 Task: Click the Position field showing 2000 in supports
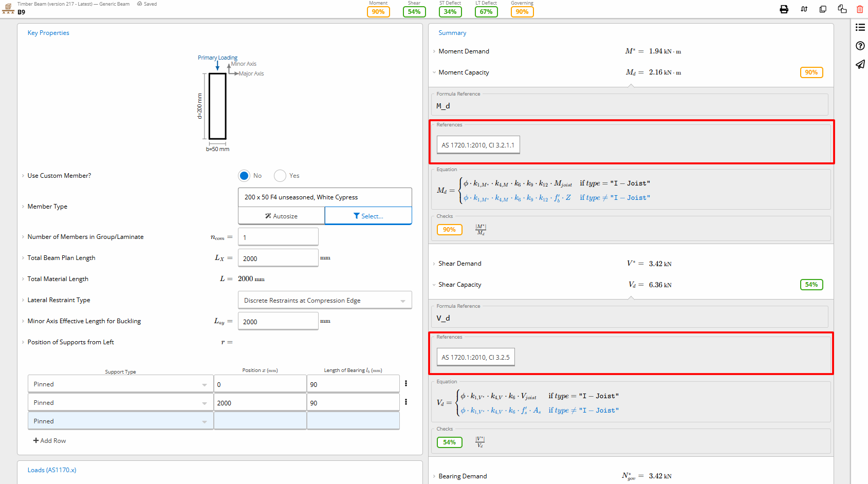point(260,402)
